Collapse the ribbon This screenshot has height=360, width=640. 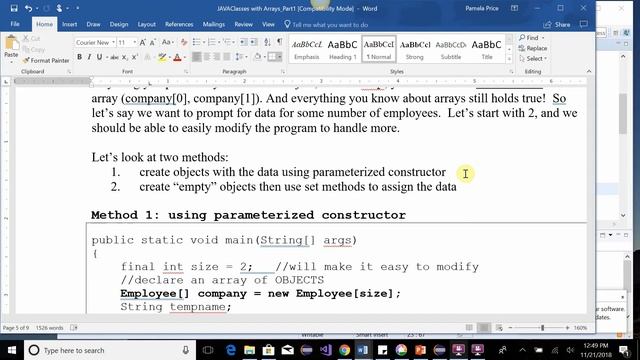click(x=589, y=71)
